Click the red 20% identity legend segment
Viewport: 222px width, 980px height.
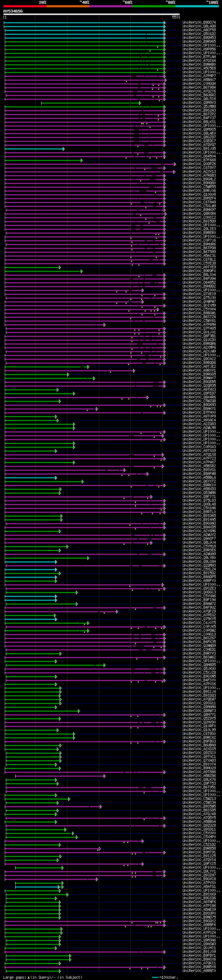pos(25,6)
